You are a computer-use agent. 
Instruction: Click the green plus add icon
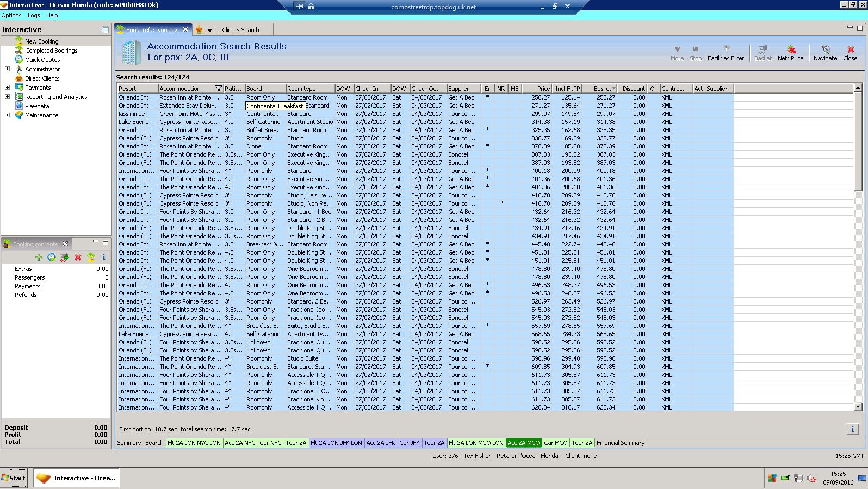(39, 257)
